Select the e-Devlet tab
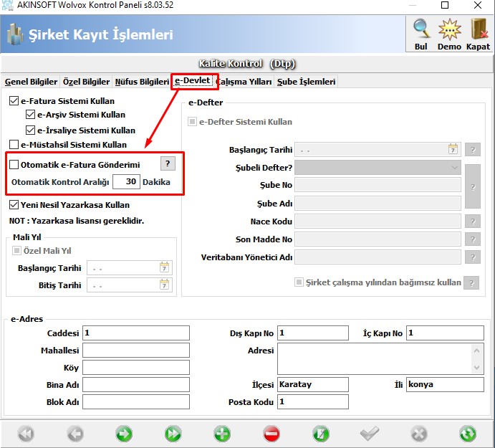This screenshot has height=448, width=495. [192, 81]
